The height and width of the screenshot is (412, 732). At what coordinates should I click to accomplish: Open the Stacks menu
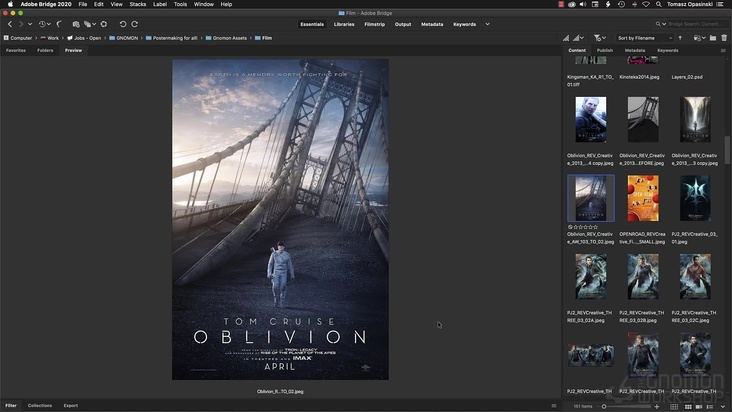click(x=137, y=4)
